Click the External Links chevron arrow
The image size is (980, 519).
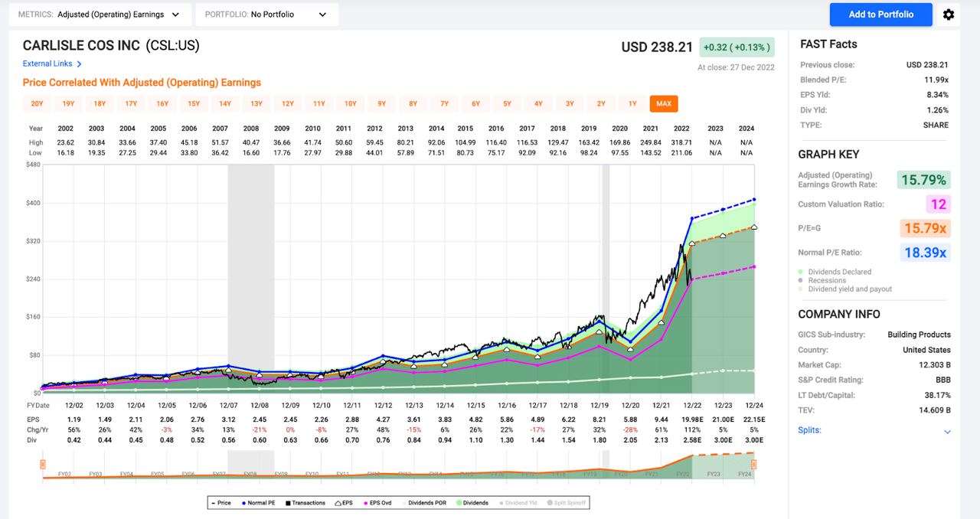(x=80, y=64)
